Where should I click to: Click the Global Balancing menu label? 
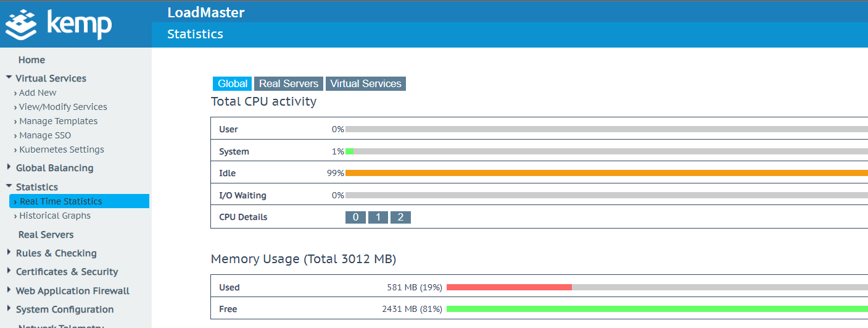click(54, 168)
